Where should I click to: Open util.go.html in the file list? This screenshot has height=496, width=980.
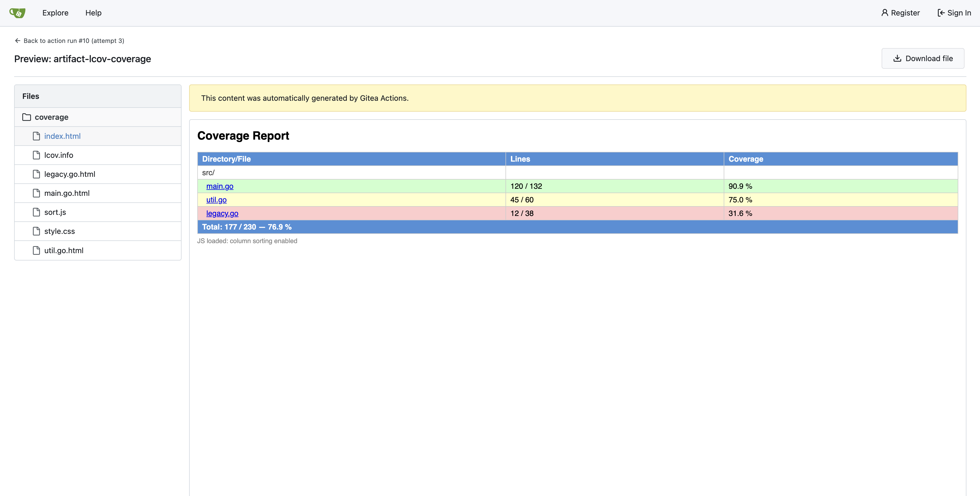click(x=98, y=250)
